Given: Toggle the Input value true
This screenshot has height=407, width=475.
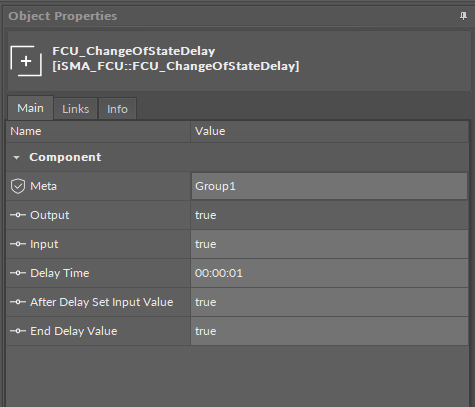Looking at the screenshot, I should pos(329,244).
